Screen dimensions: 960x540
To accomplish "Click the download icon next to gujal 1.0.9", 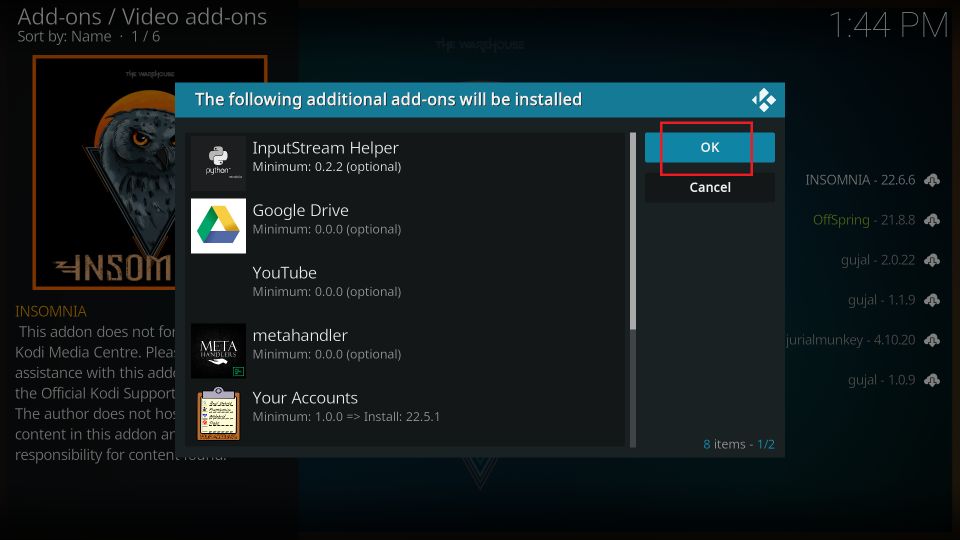I will (x=932, y=380).
